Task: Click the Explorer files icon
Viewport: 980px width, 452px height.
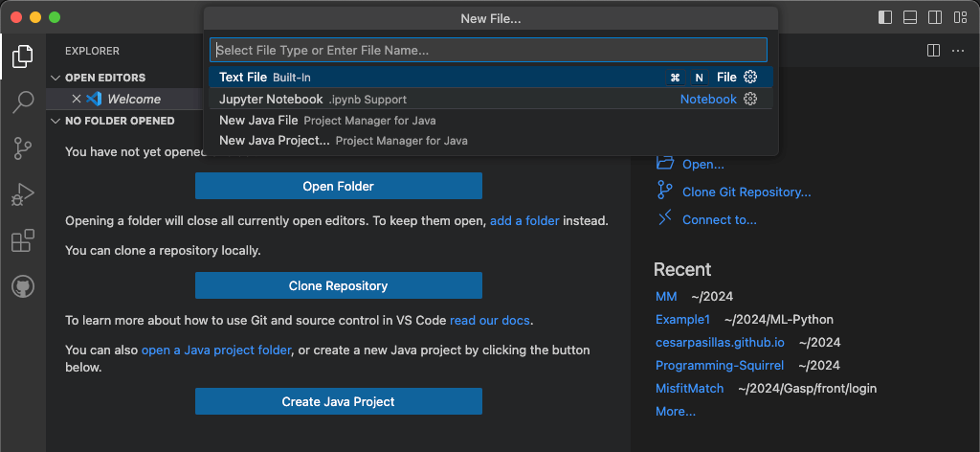Action: 23,56
